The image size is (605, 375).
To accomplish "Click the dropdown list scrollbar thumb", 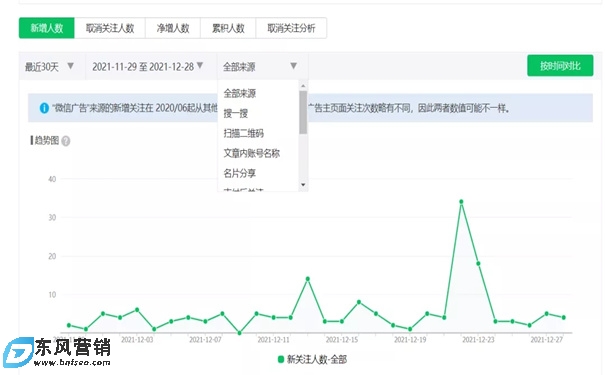I will pyautogui.click(x=303, y=112).
